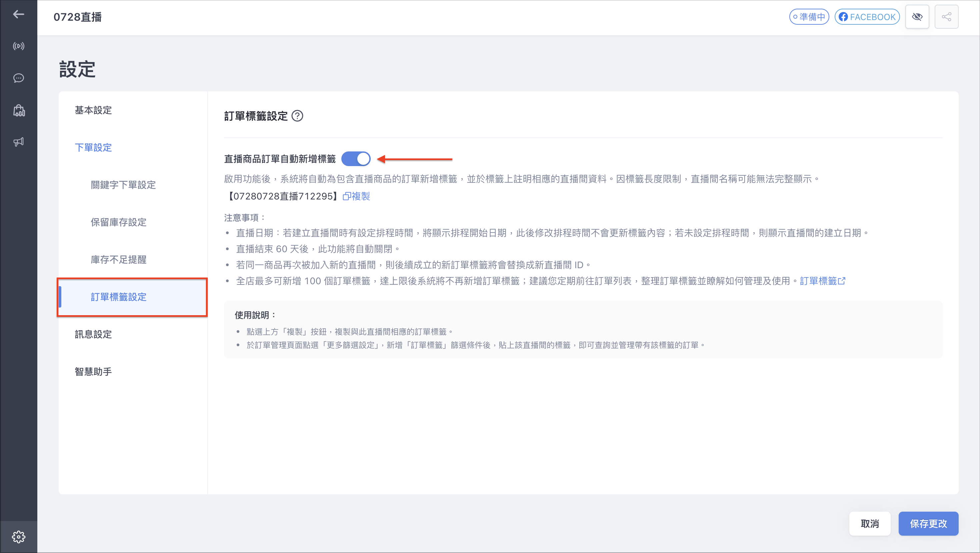Click the 使用說明 heading text

click(255, 315)
